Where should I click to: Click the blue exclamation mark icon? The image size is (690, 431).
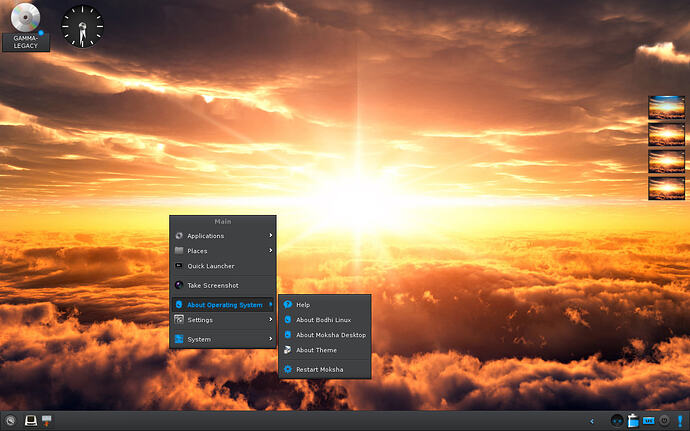pyautogui.click(x=680, y=421)
